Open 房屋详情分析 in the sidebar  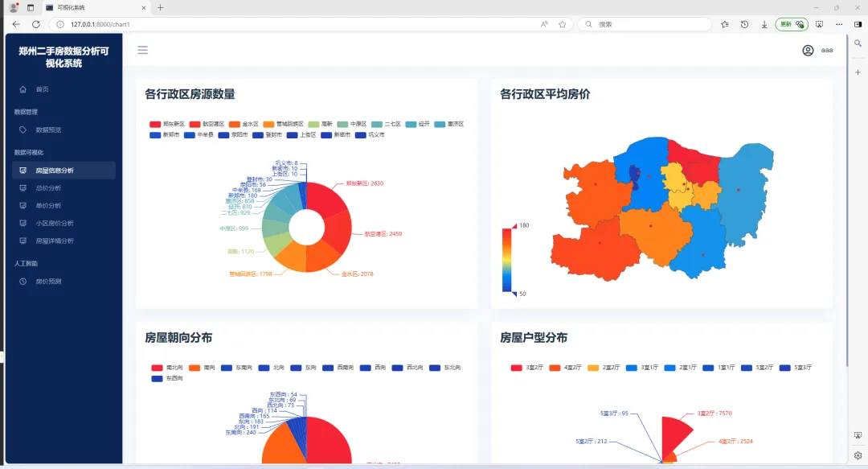[55, 241]
